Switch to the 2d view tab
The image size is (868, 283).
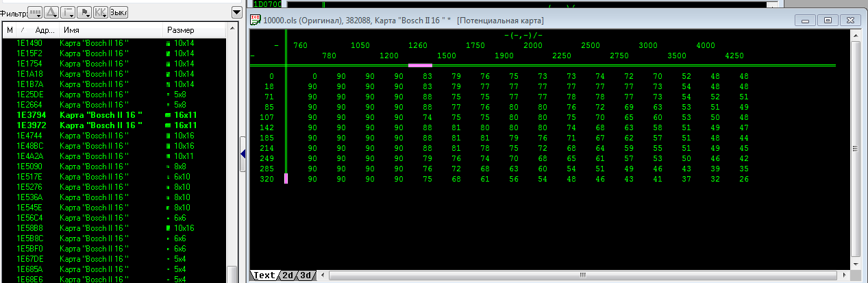(x=288, y=275)
